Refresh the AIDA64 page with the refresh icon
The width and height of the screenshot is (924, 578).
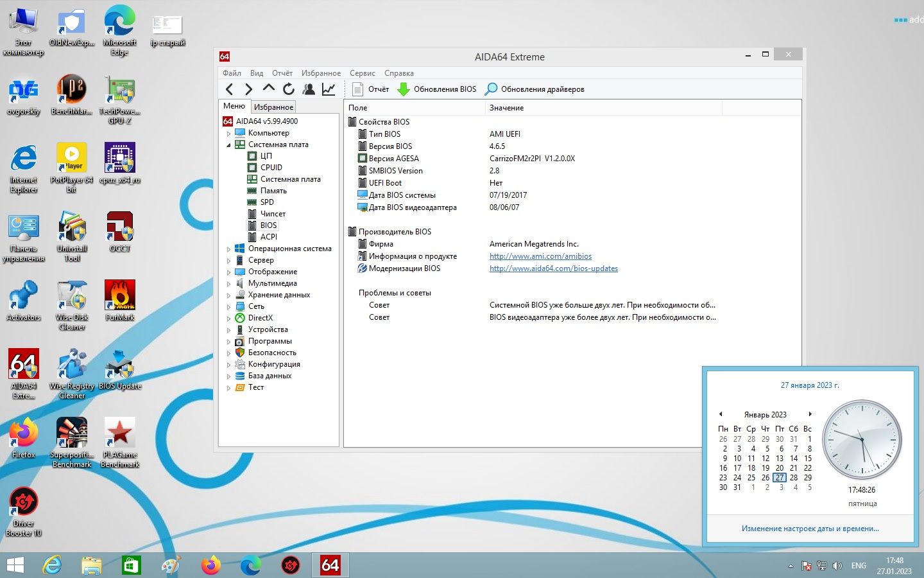click(289, 89)
